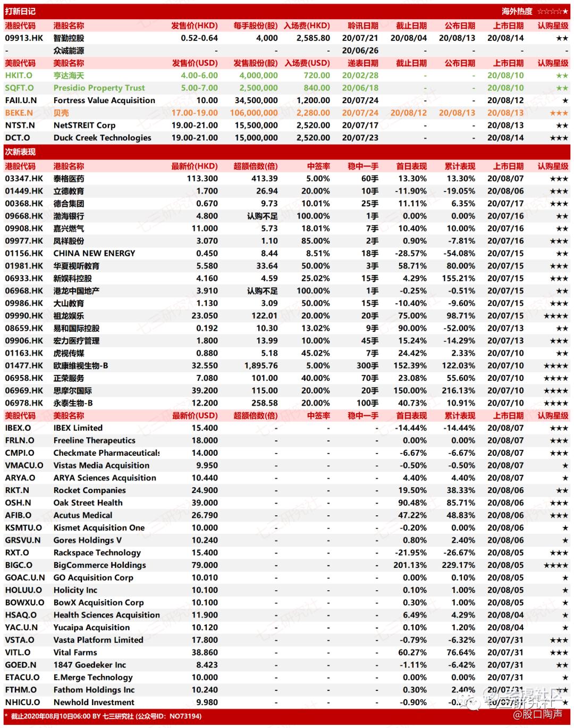The height and width of the screenshot is (728, 574).
Task: Click the IBEX Limited name
Action: [x=78, y=428]
